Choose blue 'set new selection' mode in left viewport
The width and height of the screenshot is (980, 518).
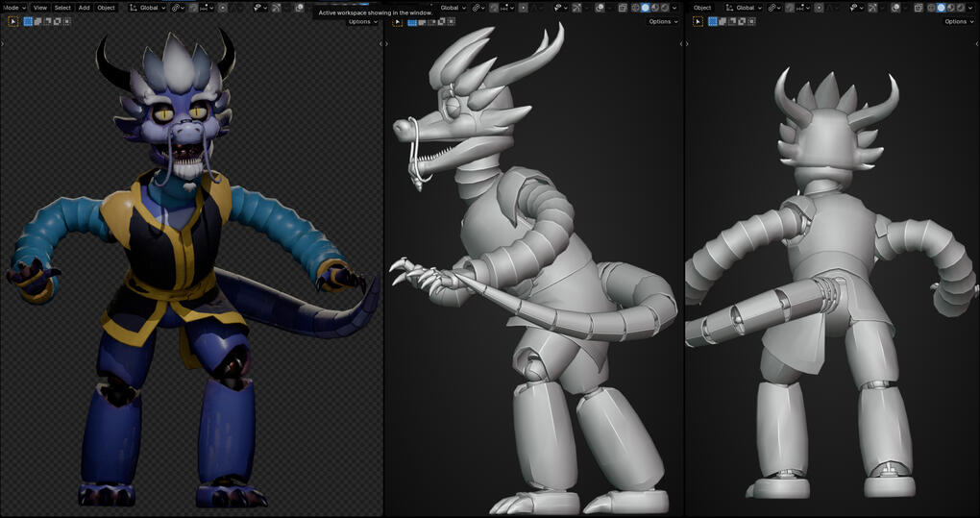tap(28, 21)
